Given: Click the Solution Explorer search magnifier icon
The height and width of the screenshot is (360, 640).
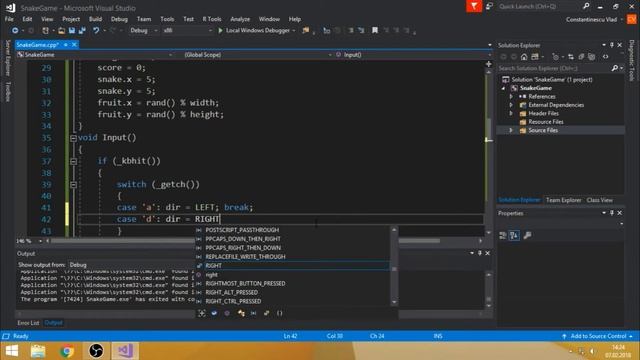Looking at the screenshot, I should pyautogui.click(x=615, y=68).
